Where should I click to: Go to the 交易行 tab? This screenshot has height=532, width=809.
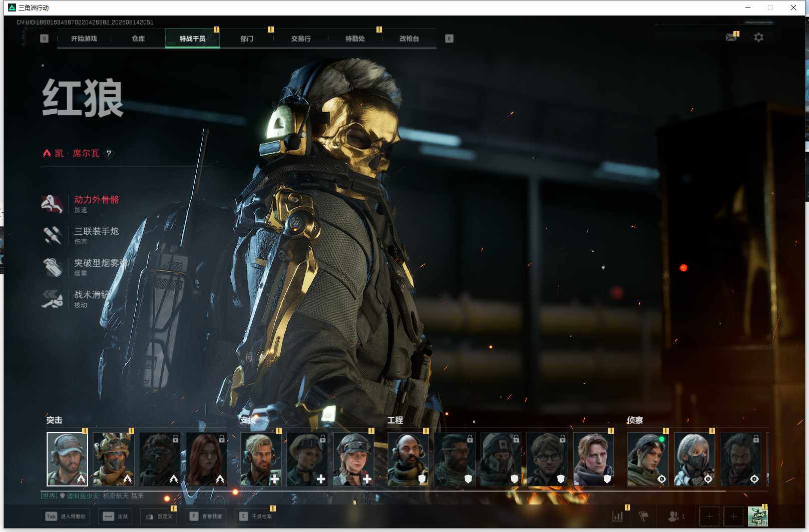pos(301,39)
